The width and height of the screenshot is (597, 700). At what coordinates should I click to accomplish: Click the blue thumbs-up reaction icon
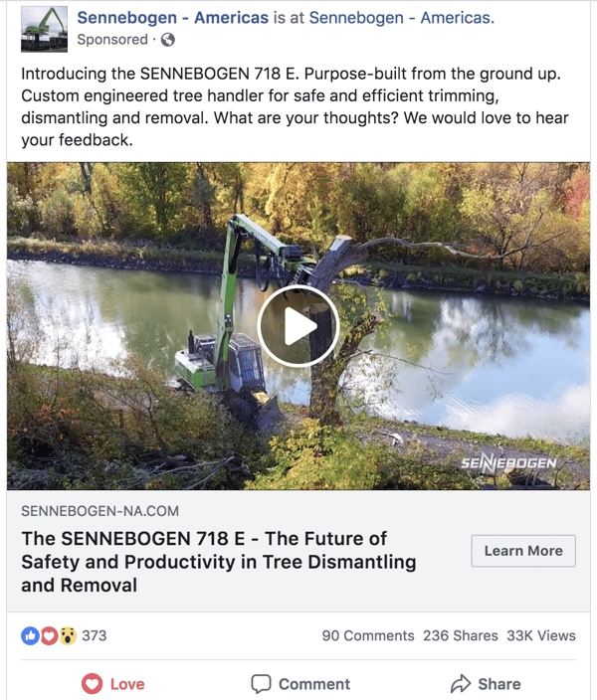(30, 635)
